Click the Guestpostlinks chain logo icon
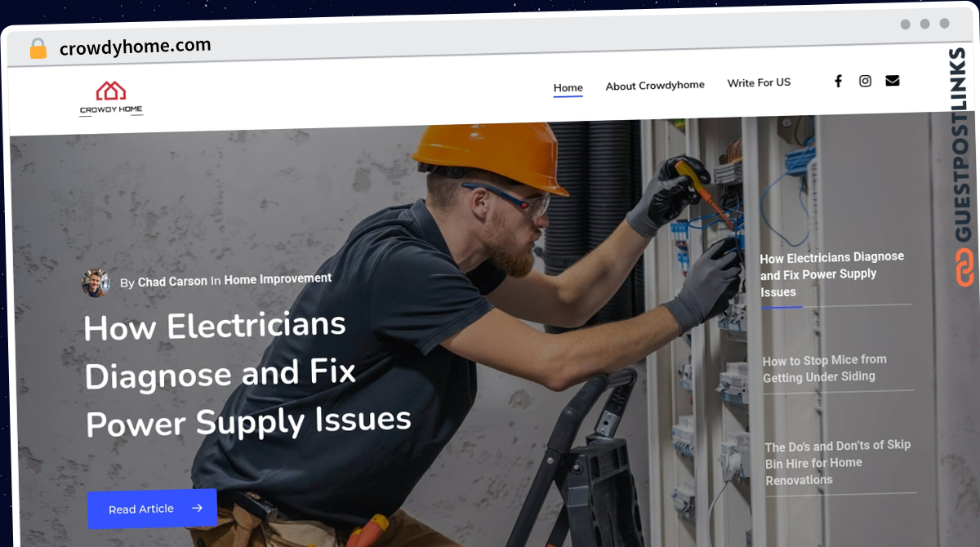 [x=965, y=268]
